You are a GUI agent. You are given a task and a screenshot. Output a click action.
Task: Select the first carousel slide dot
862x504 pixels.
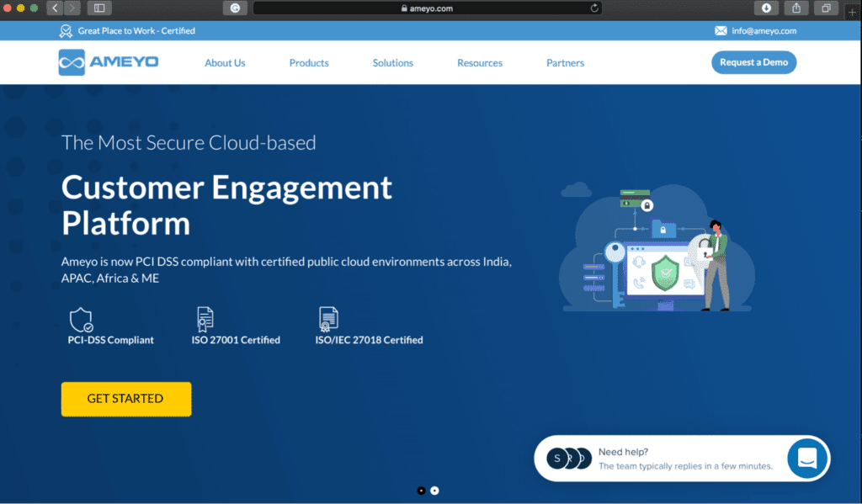(x=421, y=491)
